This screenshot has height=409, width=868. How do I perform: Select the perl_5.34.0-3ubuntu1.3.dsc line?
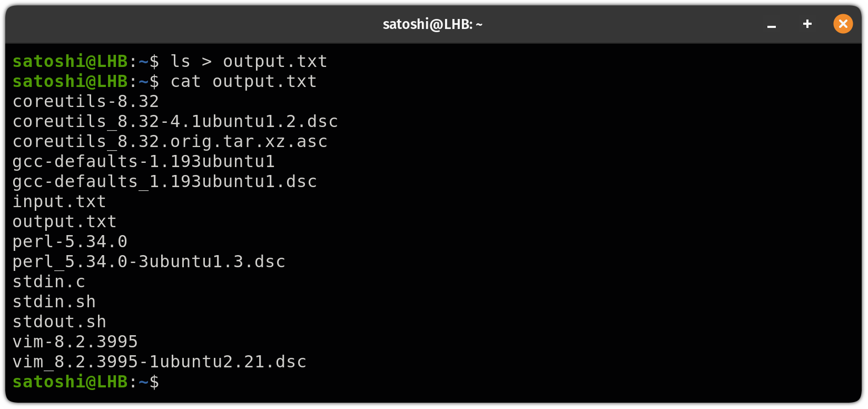pyautogui.click(x=149, y=261)
